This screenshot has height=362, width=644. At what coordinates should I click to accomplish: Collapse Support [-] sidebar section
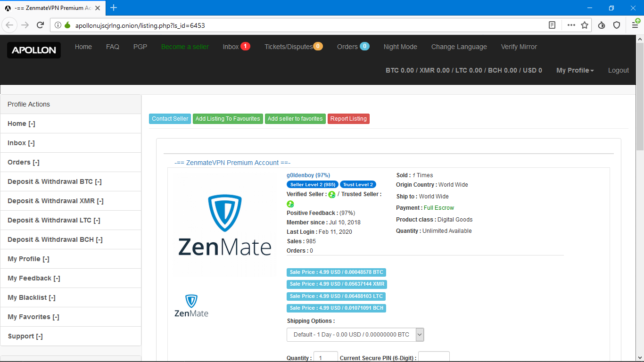71,336
